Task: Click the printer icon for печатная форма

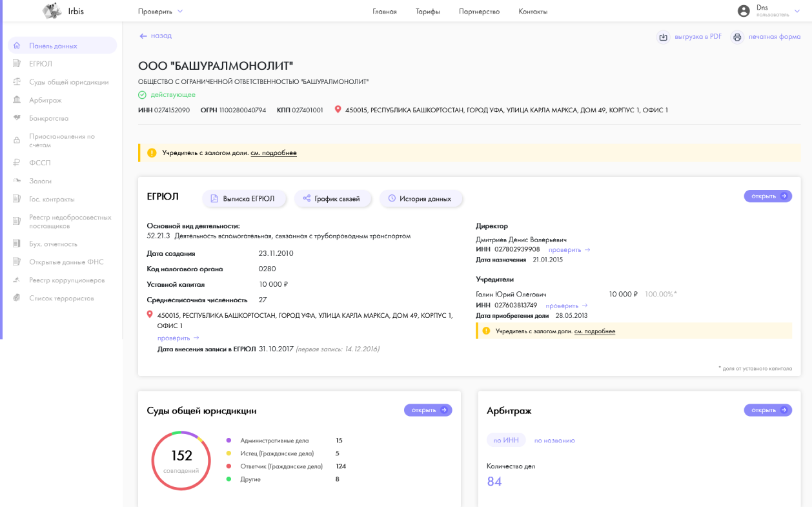Action: [737, 37]
